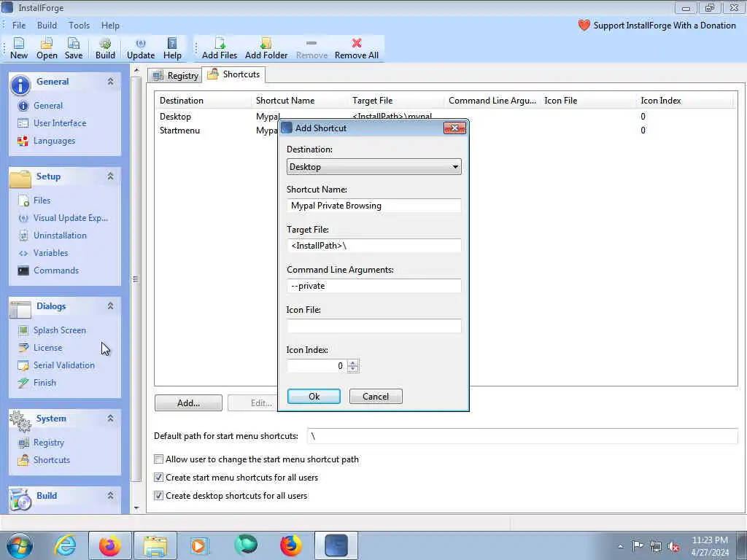Open the Help menu
Viewport: 747px width, 560px height.
click(x=110, y=26)
